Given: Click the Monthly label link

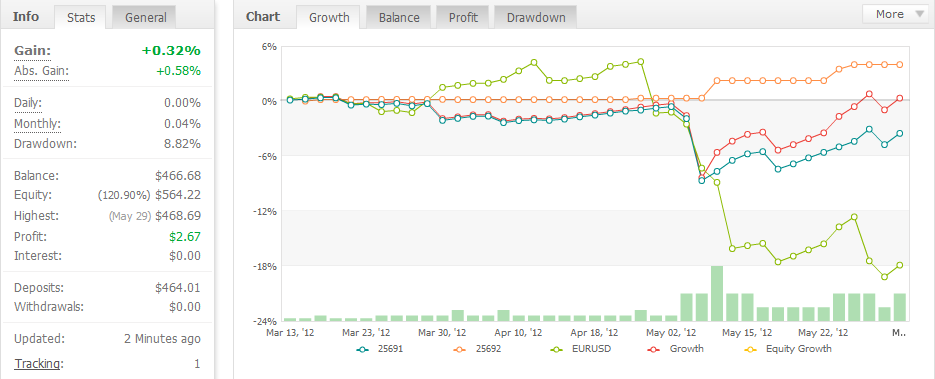Looking at the screenshot, I should tap(37, 124).
